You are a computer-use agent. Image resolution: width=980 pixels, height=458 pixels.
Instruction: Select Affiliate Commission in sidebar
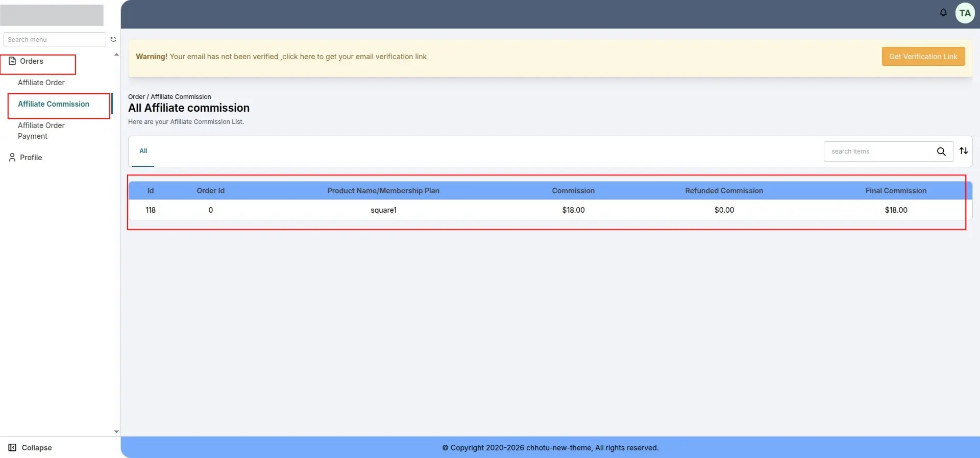tap(54, 104)
